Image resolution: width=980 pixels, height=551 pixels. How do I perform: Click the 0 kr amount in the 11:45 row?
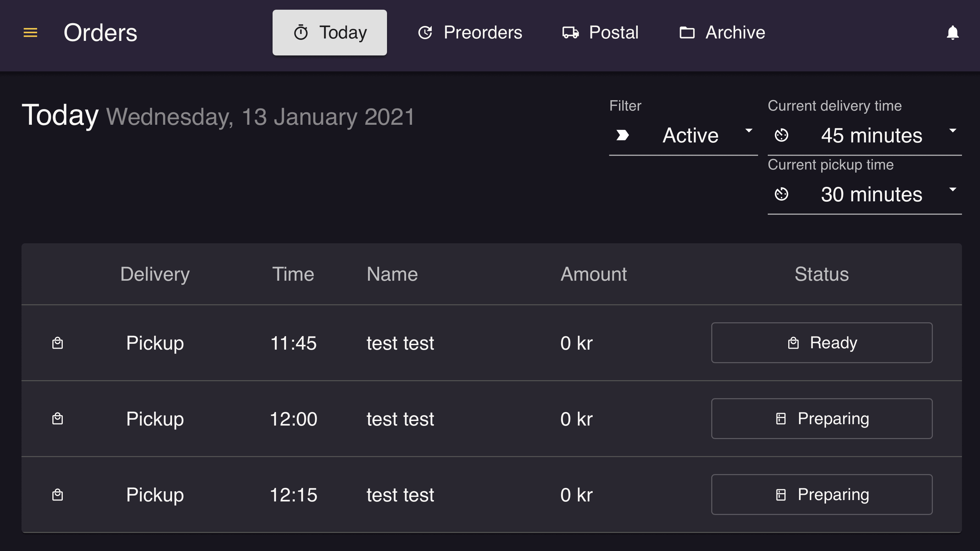(576, 343)
